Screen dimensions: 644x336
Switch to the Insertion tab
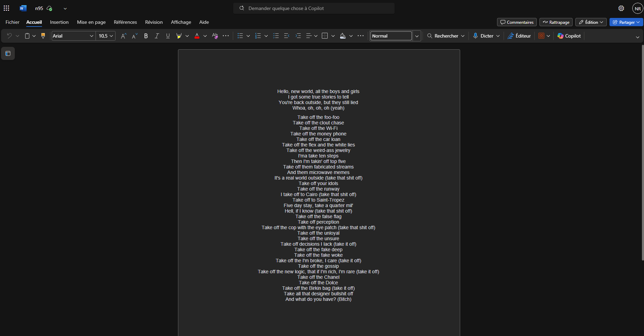59,22
